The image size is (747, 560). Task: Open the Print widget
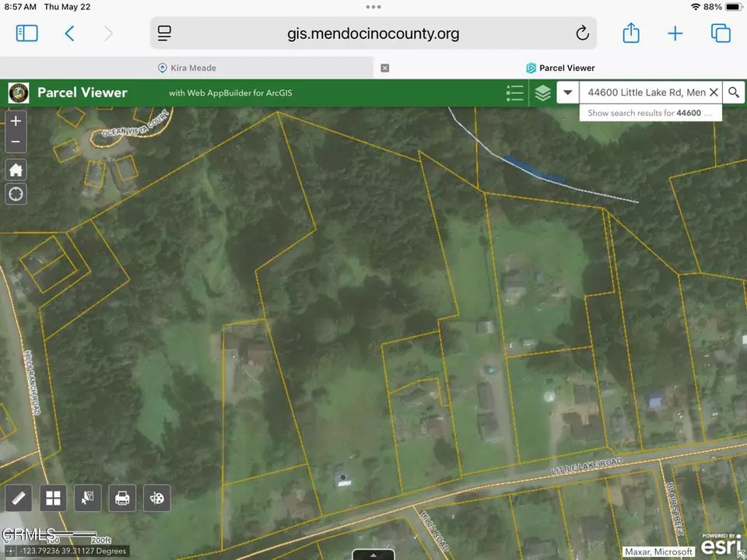(122, 498)
